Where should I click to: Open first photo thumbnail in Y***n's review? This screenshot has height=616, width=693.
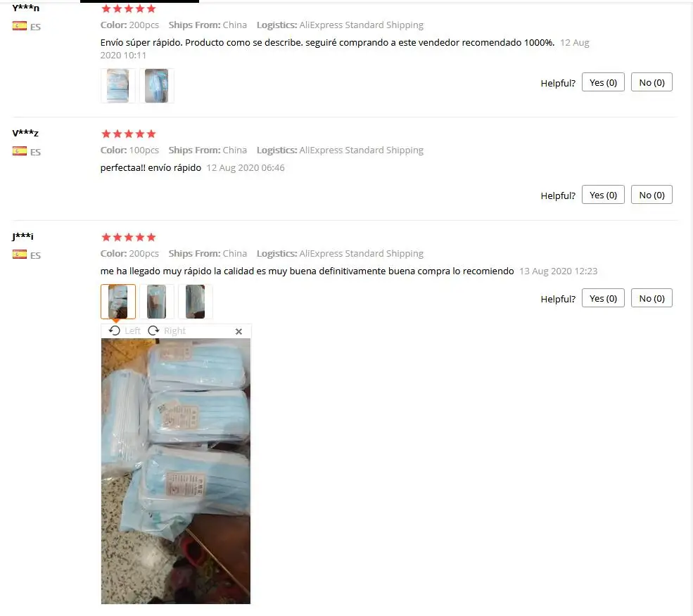click(118, 86)
